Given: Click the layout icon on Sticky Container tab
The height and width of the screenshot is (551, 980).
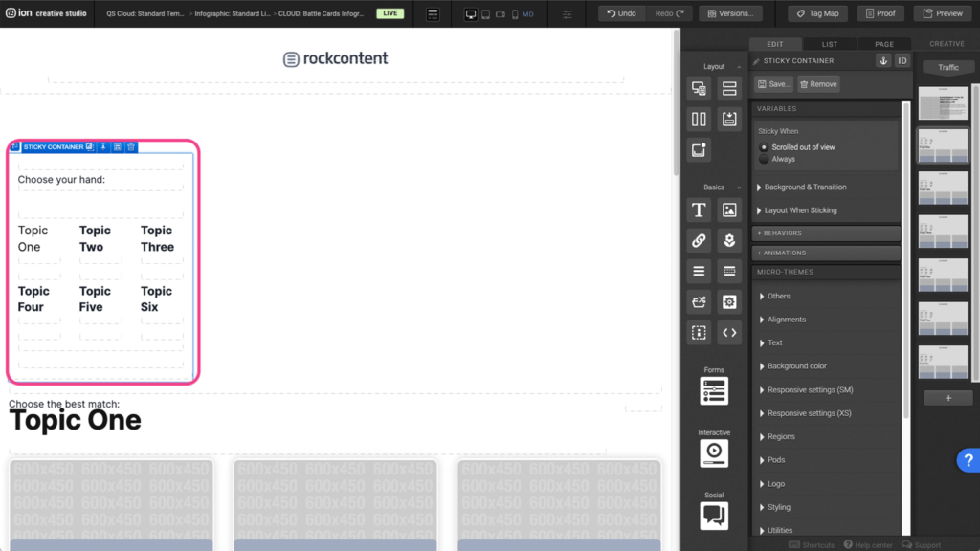Looking at the screenshot, I should 118,146.
